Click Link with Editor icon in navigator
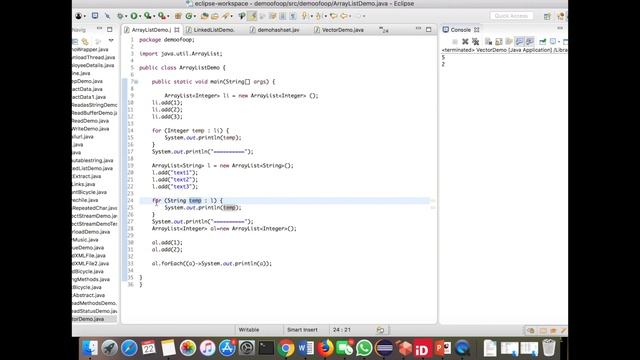Screen dimensions: 640x360 click(x=85, y=41)
